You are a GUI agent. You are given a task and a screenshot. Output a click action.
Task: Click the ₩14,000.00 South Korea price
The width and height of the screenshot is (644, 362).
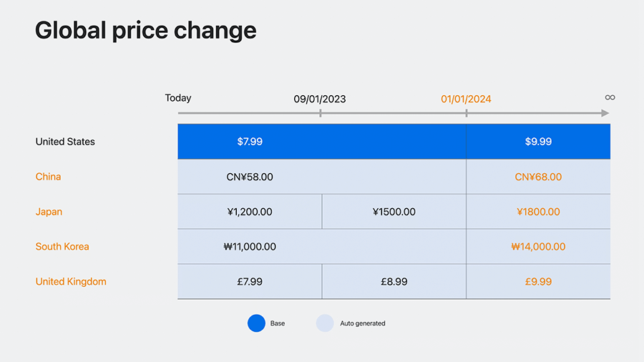click(x=538, y=246)
